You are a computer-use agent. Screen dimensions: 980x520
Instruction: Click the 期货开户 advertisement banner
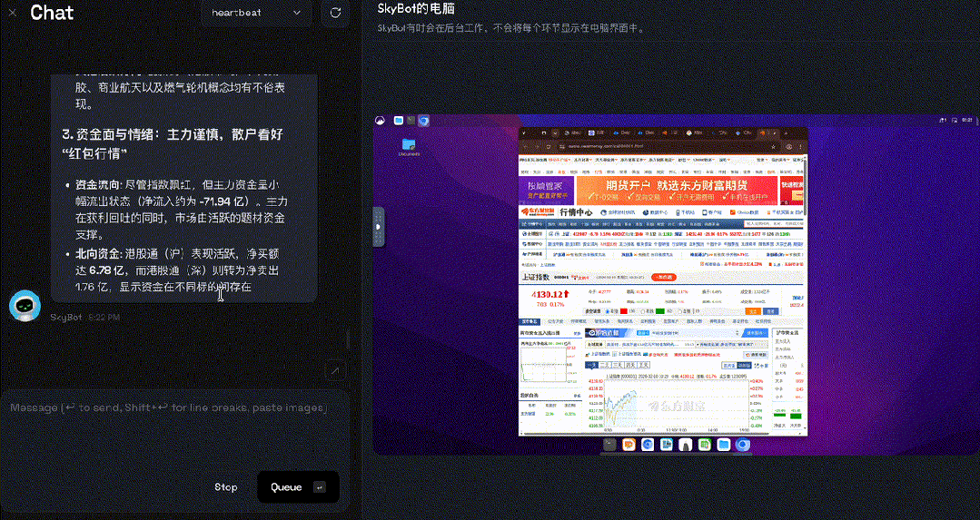click(677, 191)
